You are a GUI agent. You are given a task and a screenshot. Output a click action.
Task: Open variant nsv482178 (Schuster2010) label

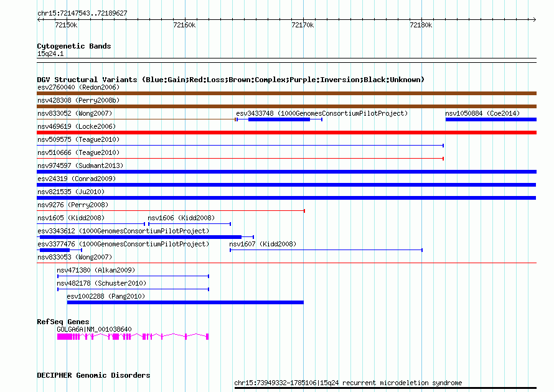point(101,283)
